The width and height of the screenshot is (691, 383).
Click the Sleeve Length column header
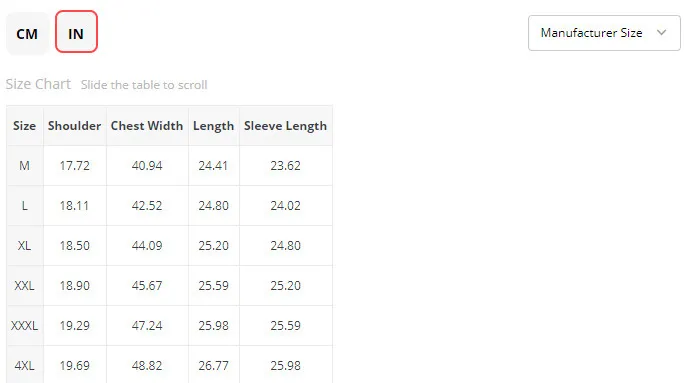pos(286,126)
